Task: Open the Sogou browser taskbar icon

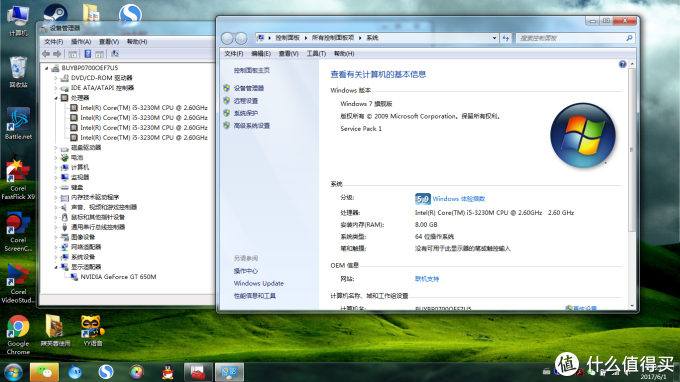Action: 106,372
